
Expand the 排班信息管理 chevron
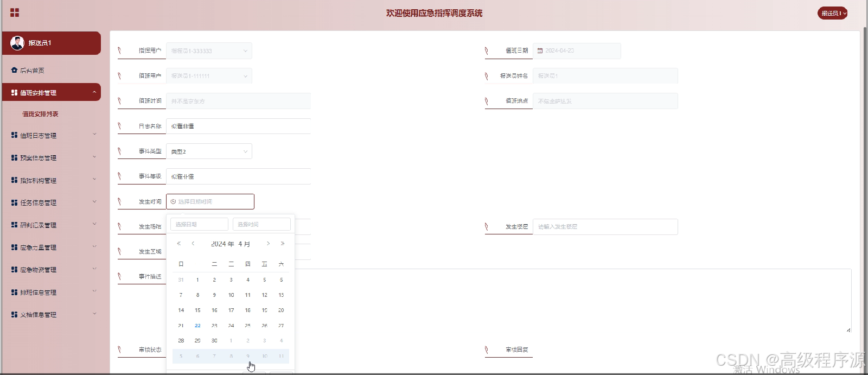pyautogui.click(x=94, y=291)
